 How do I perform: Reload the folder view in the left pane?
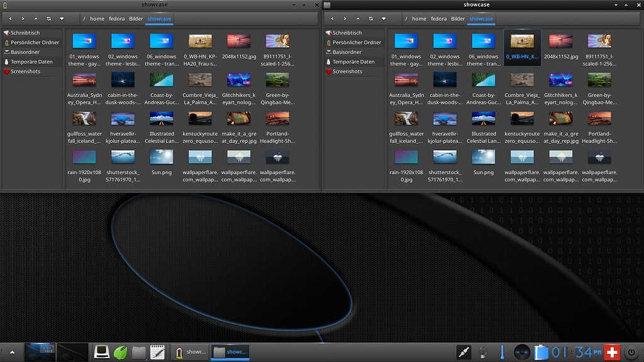pos(48,18)
